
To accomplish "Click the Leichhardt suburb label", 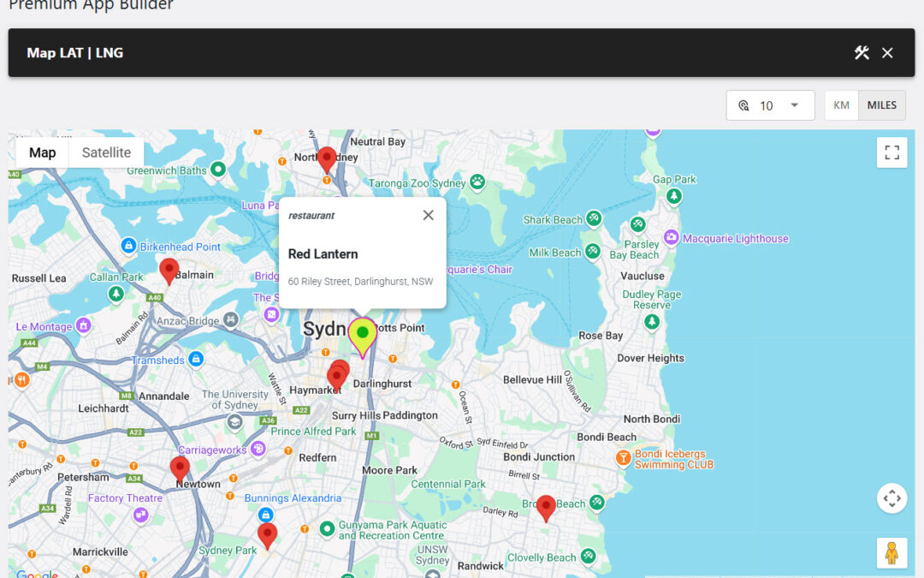I will click(x=104, y=408).
